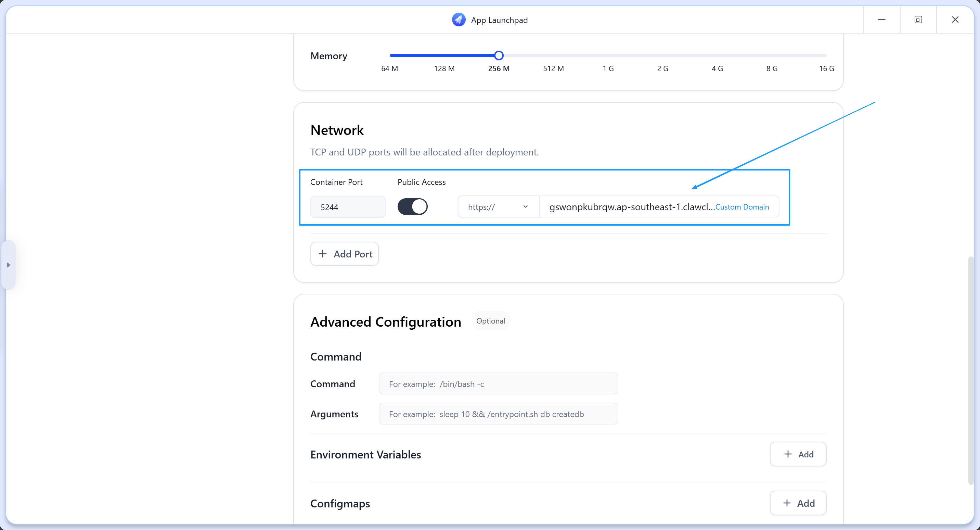Disable Public Access for port 5244
The image size is (980, 530).
tap(413, 206)
